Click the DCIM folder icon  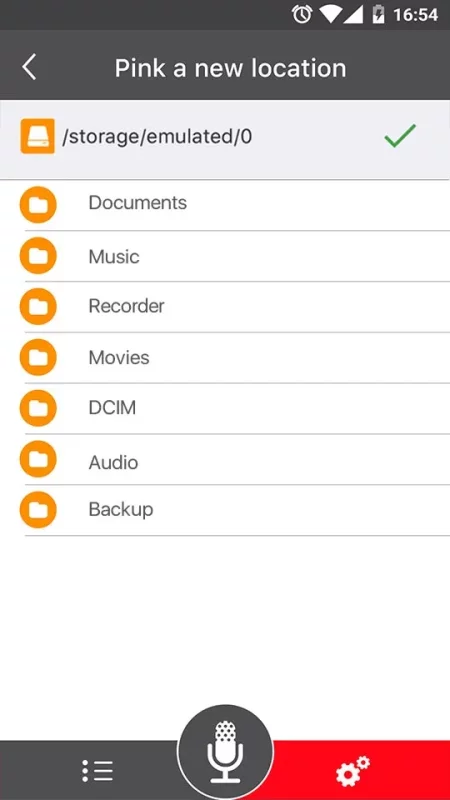coord(38,408)
